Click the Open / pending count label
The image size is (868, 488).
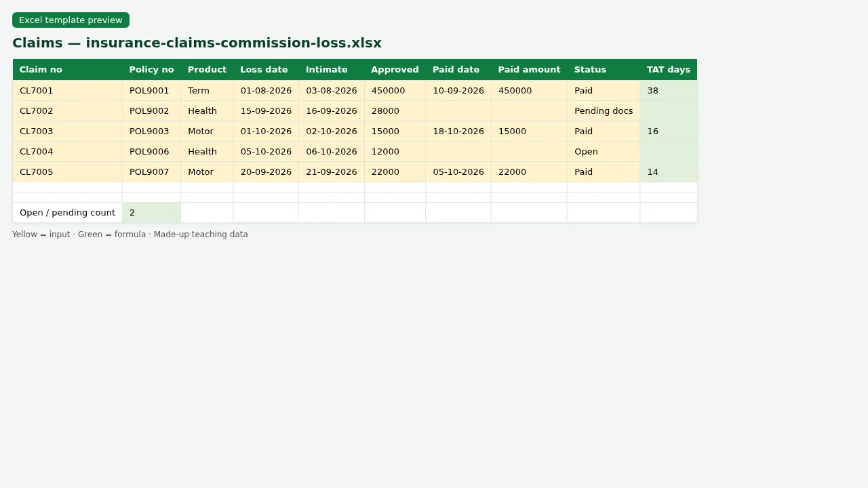[67, 213]
